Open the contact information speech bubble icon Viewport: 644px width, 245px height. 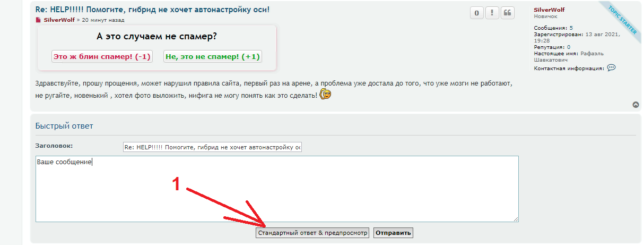click(x=611, y=67)
